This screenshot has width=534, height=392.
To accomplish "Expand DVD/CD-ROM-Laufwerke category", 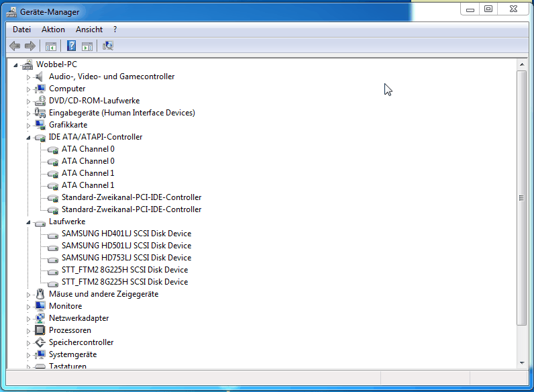I will coord(28,101).
